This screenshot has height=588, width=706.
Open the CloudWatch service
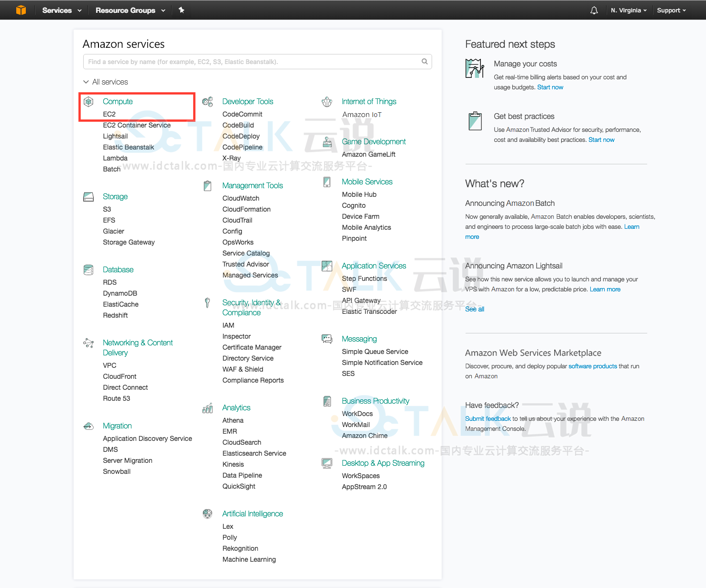coord(241,198)
